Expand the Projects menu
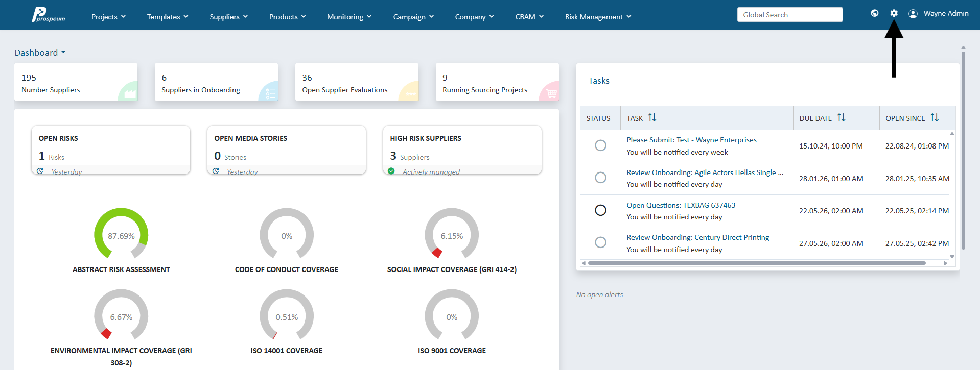980x370 pixels. pyautogui.click(x=108, y=17)
